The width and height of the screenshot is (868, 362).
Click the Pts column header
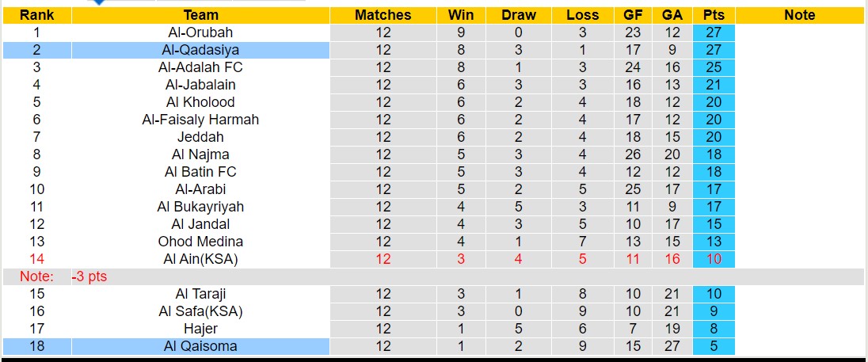713,15
